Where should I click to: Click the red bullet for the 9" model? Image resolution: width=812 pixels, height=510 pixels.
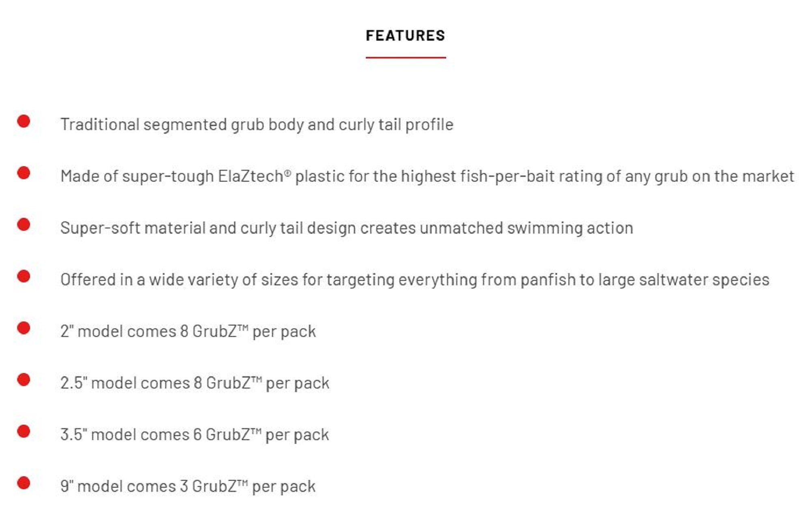[24, 483]
